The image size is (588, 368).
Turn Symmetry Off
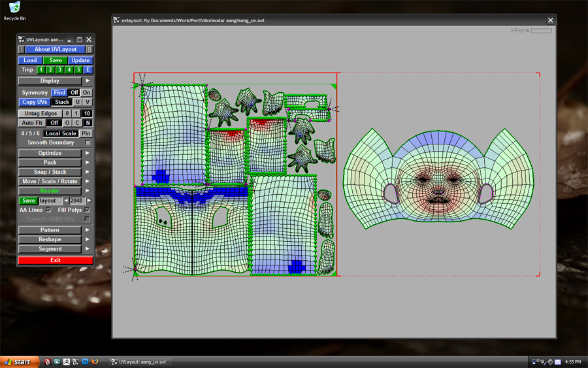[74, 93]
